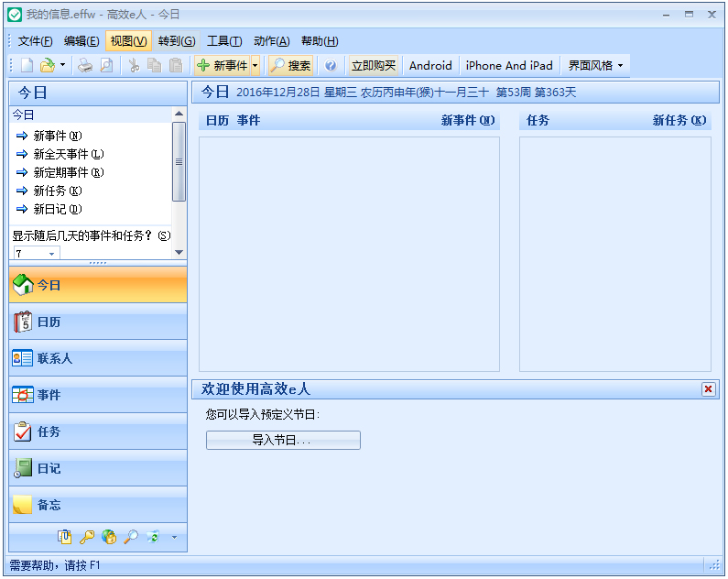Click the attachment paperclip icon in the bottom bar
The width and height of the screenshot is (728, 579).
coord(64,537)
